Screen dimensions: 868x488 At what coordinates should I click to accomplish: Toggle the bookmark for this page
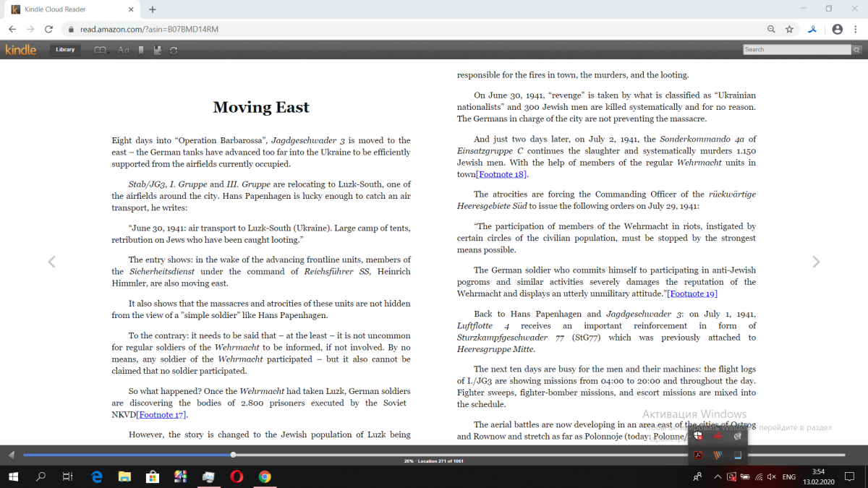click(x=141, y=50)
